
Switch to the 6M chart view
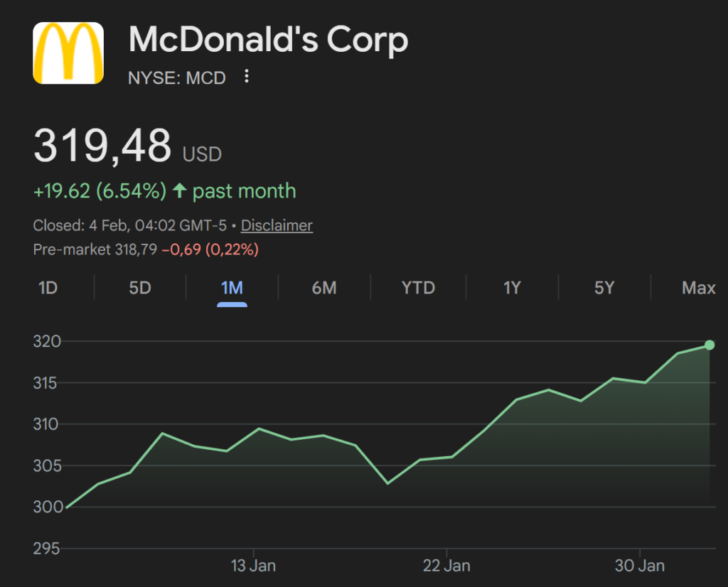[326, 288]
